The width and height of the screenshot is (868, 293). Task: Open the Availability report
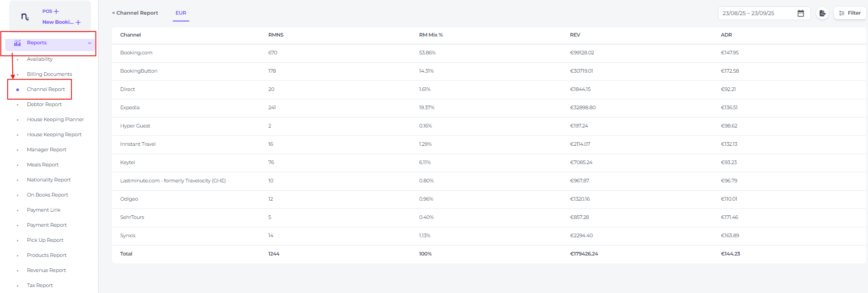[40, 59]
